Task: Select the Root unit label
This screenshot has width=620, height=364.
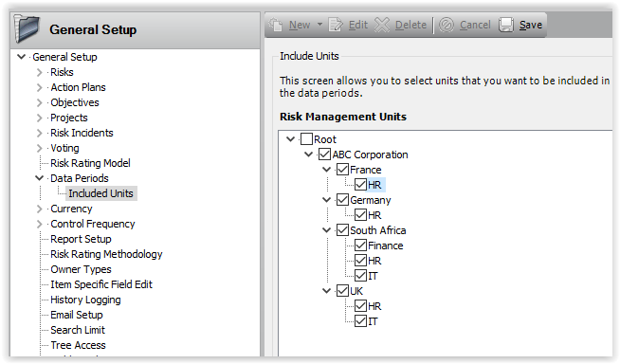Action: click(325, 139)
